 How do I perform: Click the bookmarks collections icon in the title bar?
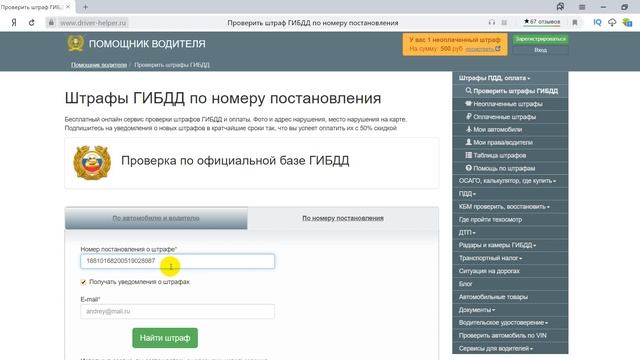pyautogui.click(x=560, y=7)
